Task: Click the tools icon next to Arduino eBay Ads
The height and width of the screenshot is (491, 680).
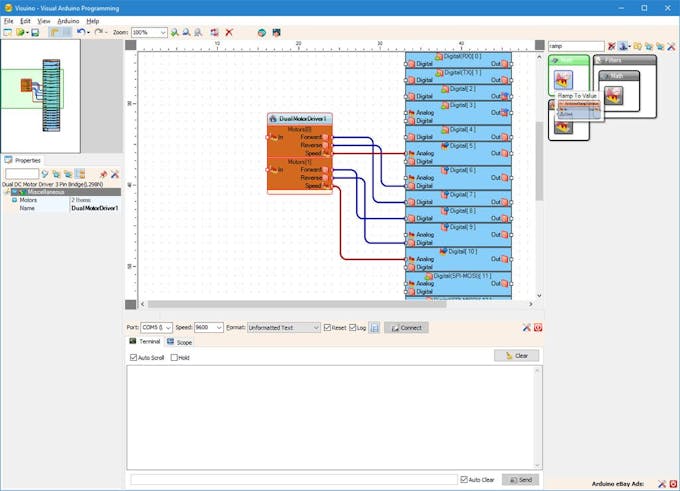Action: coord(662,484)
